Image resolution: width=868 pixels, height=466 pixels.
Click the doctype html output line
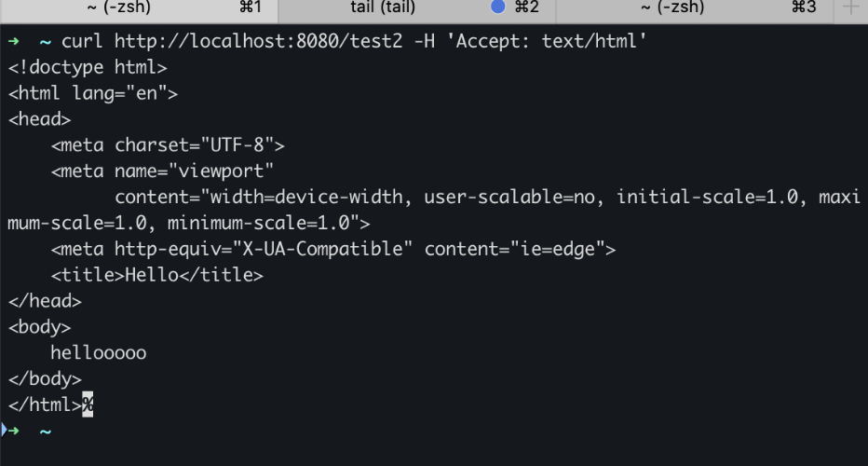[88, 67]
